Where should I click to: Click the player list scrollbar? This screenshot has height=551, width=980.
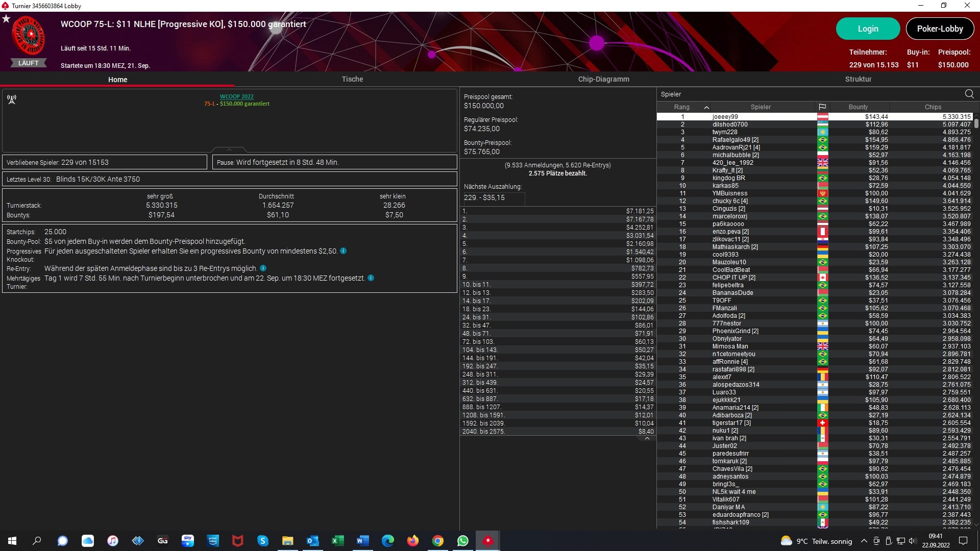tap(976, 122)
